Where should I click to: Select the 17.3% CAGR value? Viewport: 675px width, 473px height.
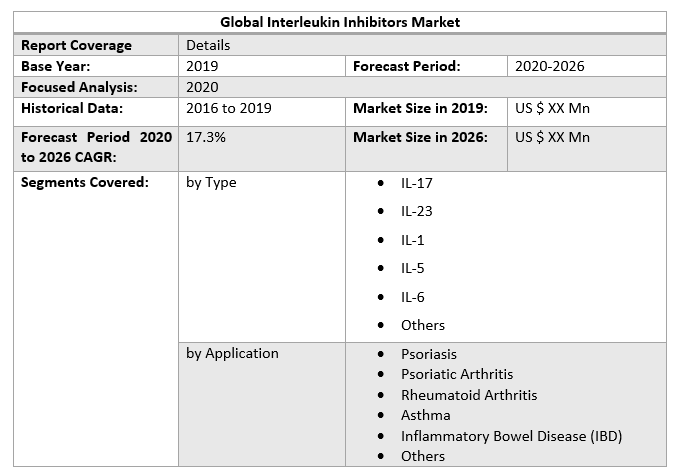[206, 137]
